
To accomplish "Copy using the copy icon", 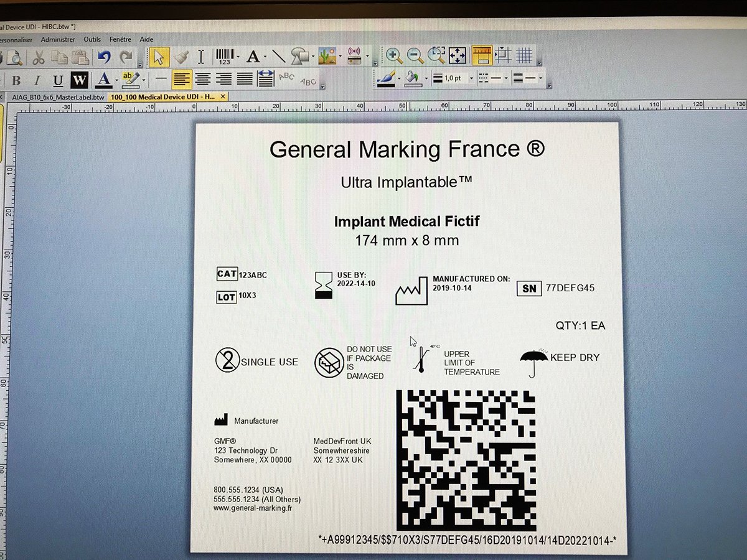I will pyautogui.click(x=59, y=58).
